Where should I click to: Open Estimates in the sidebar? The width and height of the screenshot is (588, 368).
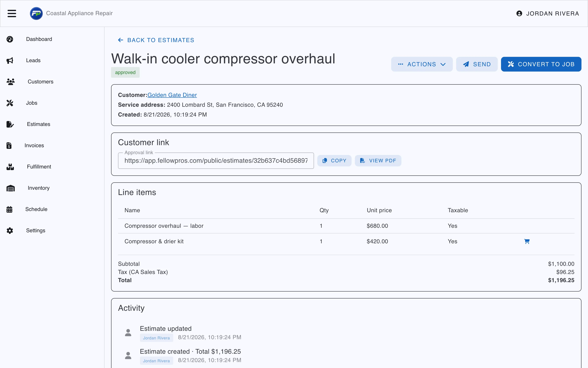point(52,124)
